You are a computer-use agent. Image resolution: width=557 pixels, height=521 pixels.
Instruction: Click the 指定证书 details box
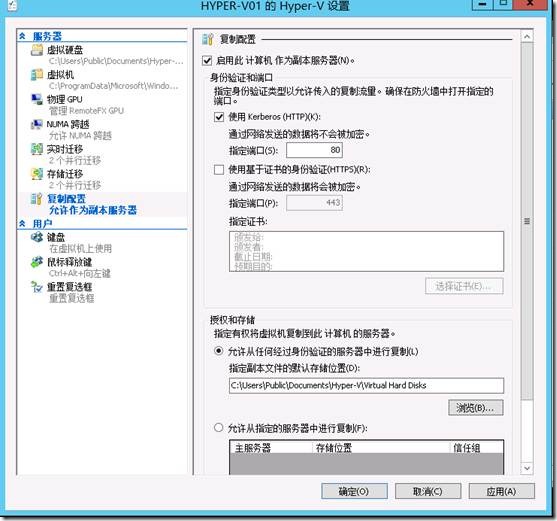click(x=366, y=251)
